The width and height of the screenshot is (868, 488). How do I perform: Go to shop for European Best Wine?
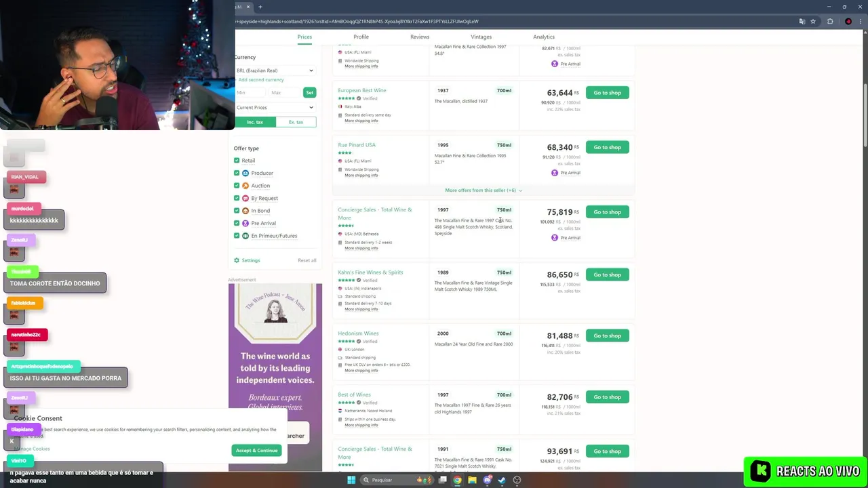tap(607, 93)
